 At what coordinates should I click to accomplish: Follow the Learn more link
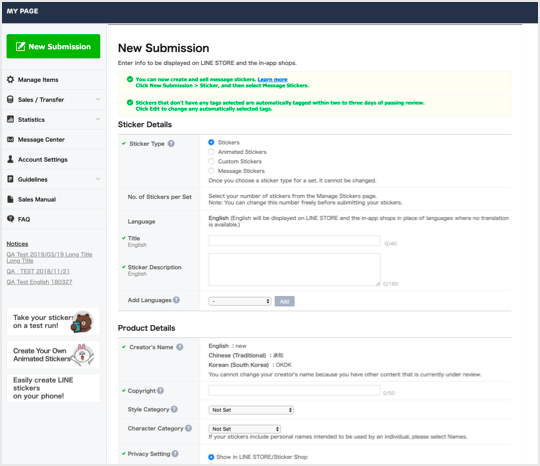click(272, 79)
